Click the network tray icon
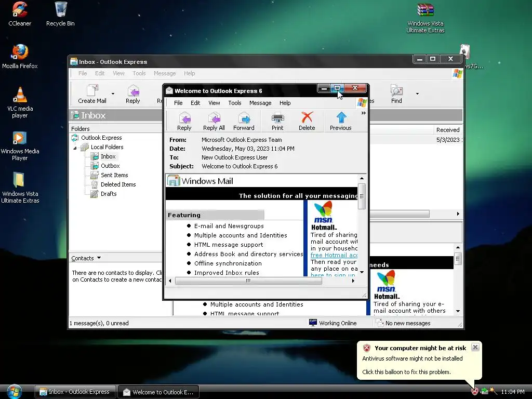Image resolution: width=532 pixels, height=399 pixels. coord(484,392)
